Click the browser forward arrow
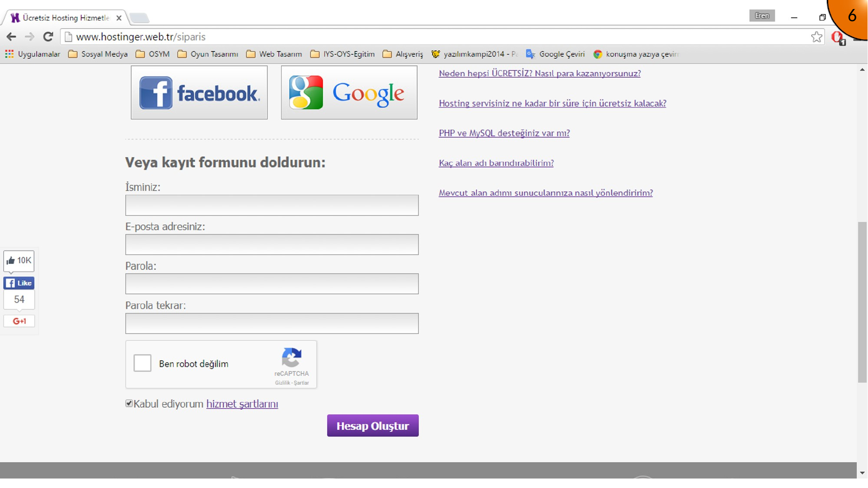Viewport: 868px width, 488px height. pos(29,37)
